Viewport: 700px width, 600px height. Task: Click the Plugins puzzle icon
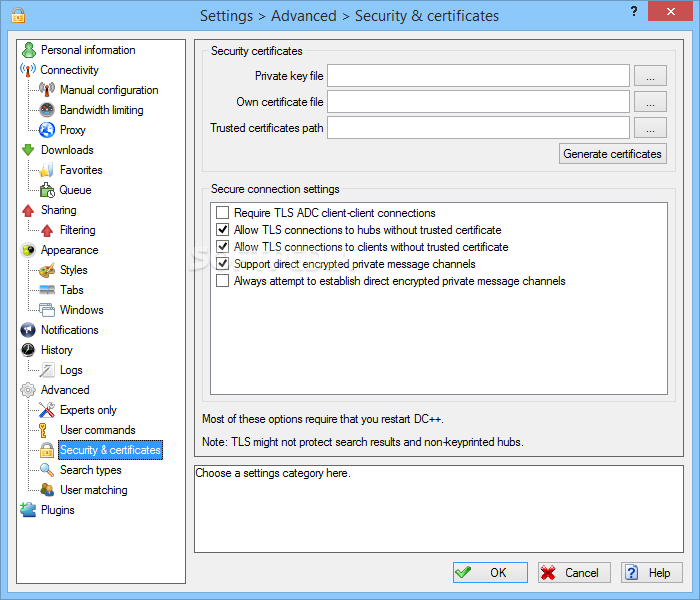tap(28, 510)
